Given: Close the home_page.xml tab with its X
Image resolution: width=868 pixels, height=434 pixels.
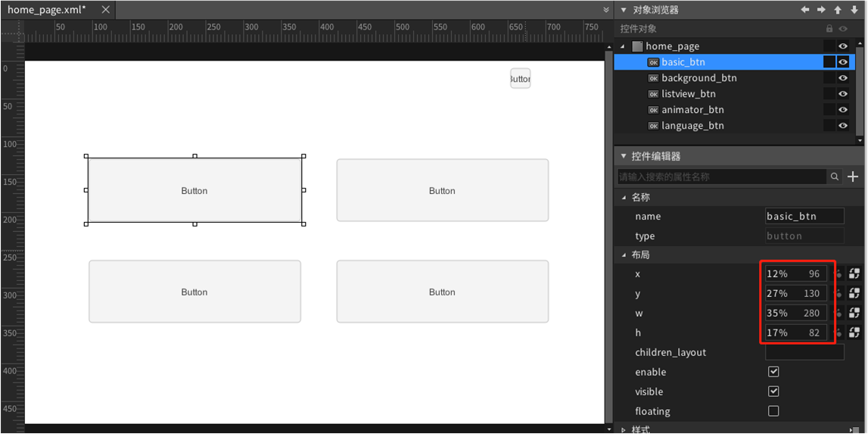Looking at the screenshot, I should coord(105,10).
